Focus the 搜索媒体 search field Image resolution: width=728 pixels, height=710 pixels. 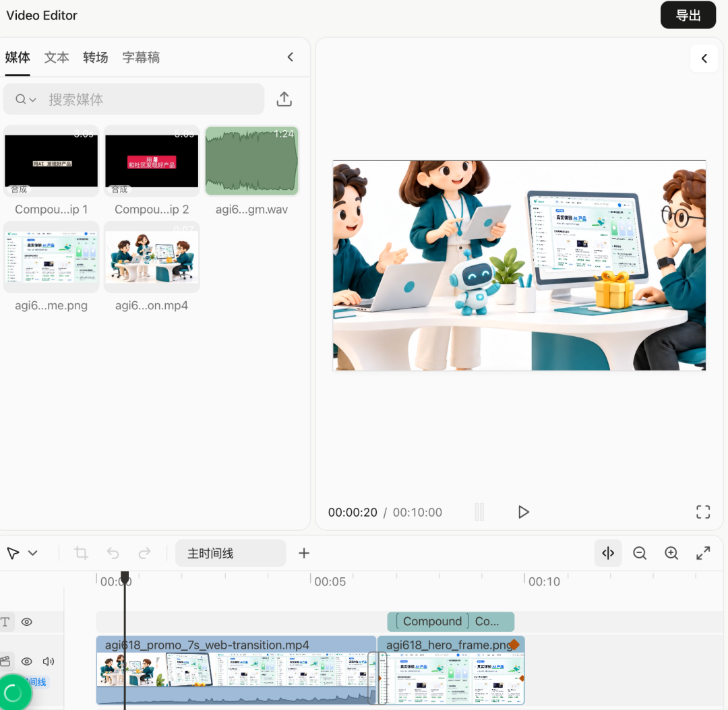[x=133, y=99]
